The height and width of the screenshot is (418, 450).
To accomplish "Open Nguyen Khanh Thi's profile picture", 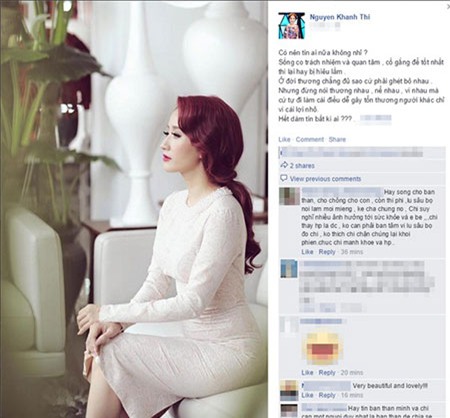I will coord(291,26).
